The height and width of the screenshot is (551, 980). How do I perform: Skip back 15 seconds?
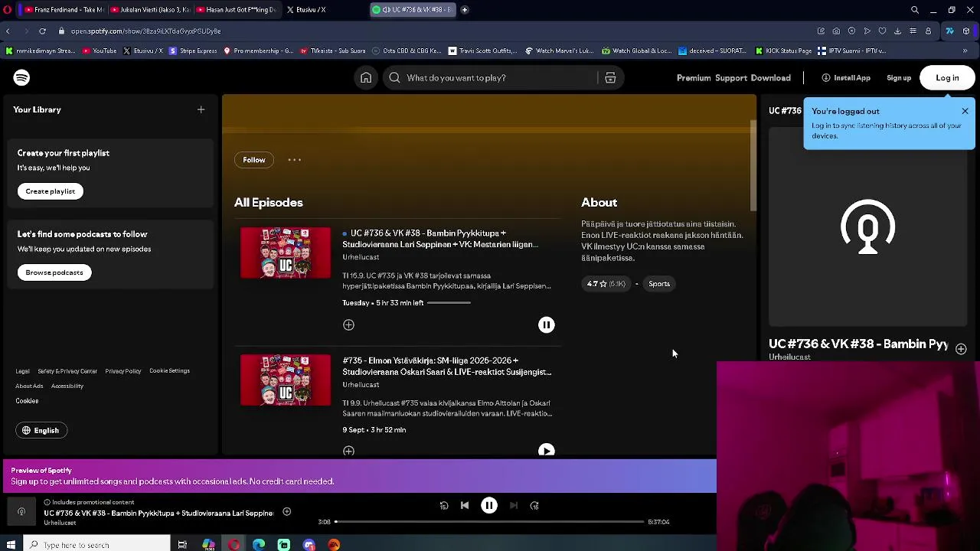(x=444, y=506)
